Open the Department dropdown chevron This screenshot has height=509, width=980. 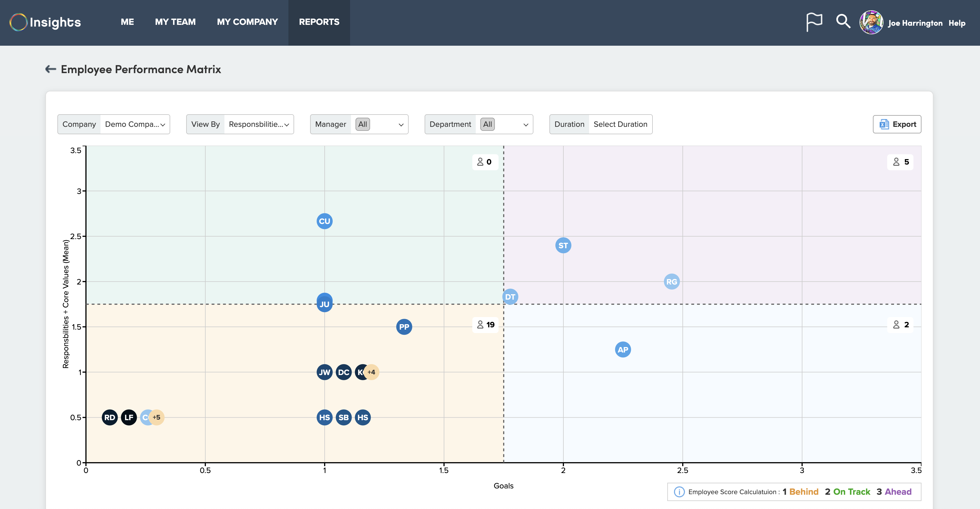coord(525,125)
